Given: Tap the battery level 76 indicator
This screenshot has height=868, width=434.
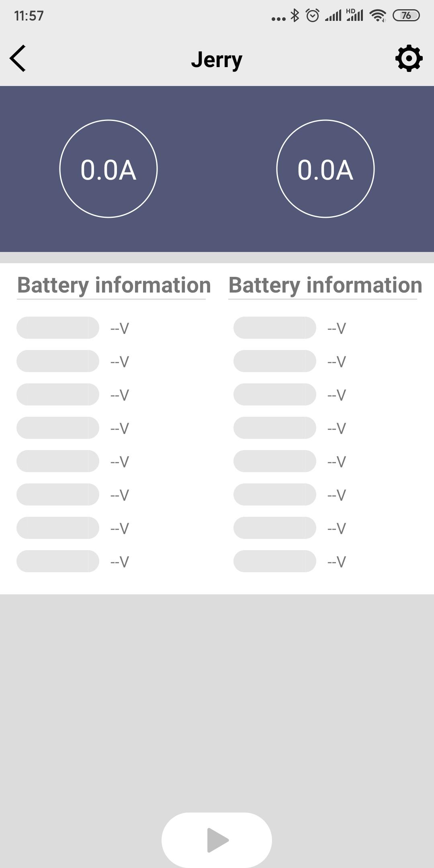Looking at the screenshot, I should pyautogui.click(x=406, y=16).
